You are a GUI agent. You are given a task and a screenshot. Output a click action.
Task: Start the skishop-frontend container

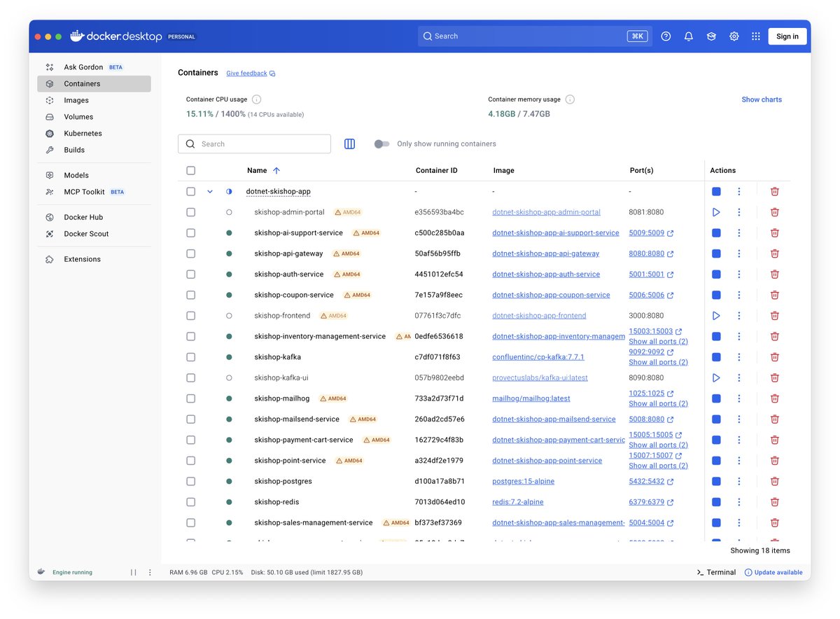716,316
